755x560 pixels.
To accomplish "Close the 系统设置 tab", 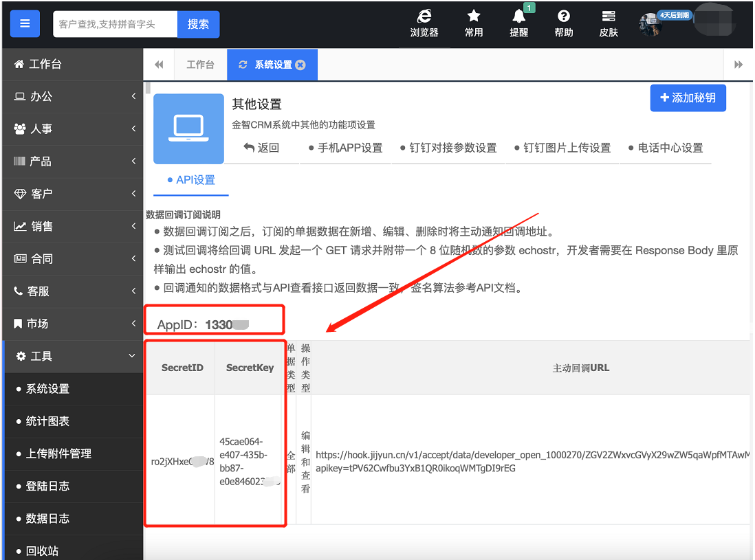I will click(300, 65).
